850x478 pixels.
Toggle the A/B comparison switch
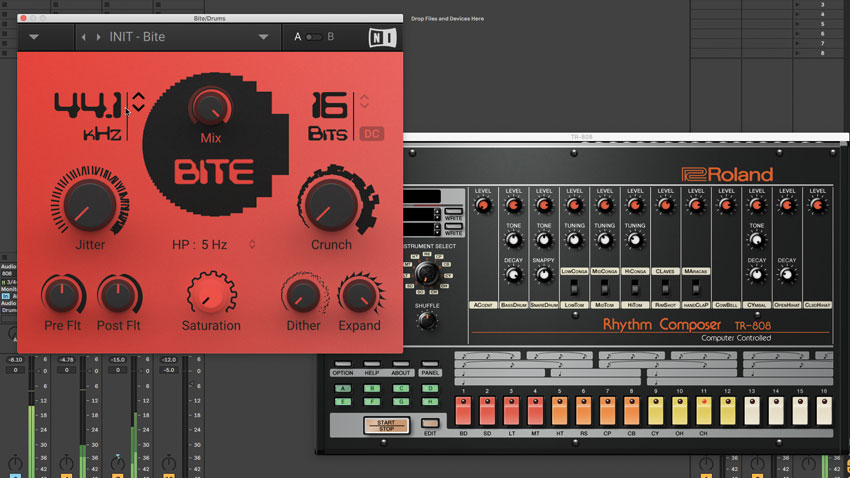click(x=314, y=37)
